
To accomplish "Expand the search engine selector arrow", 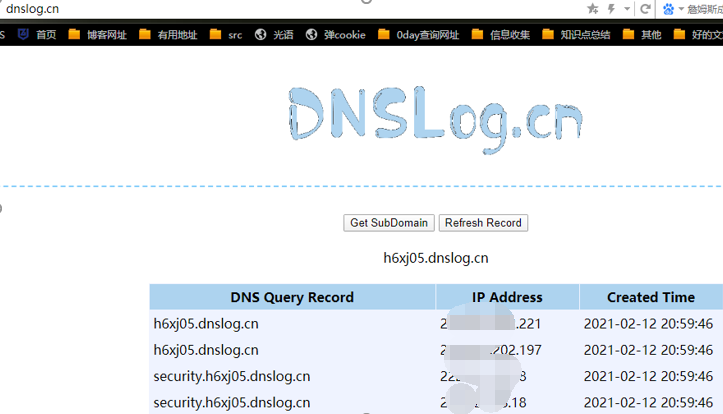I will [681, 9].
